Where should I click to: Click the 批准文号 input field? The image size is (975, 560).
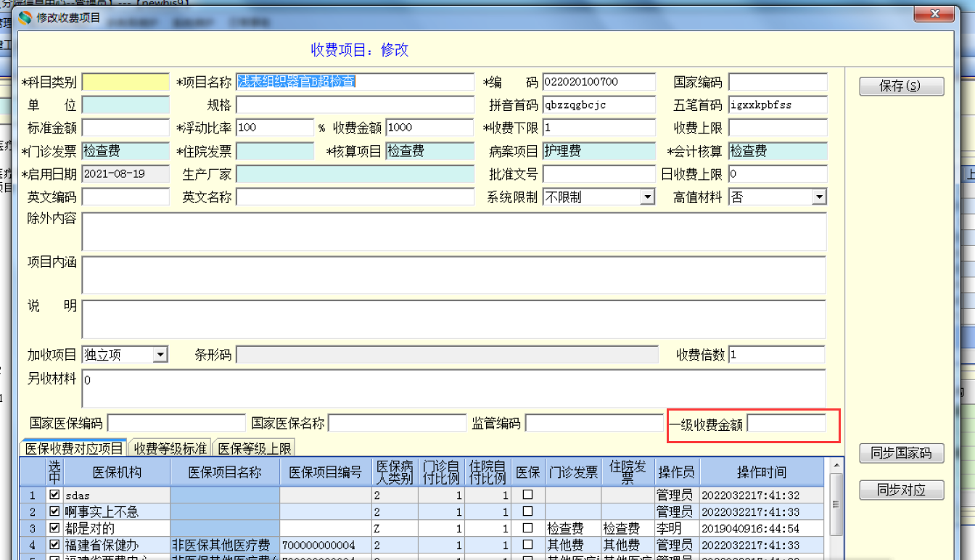(x=598, y=174)
